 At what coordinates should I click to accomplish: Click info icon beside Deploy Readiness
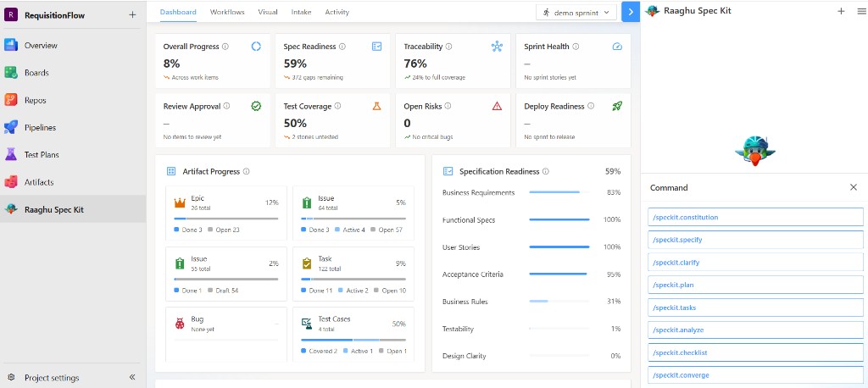point(591,106)
